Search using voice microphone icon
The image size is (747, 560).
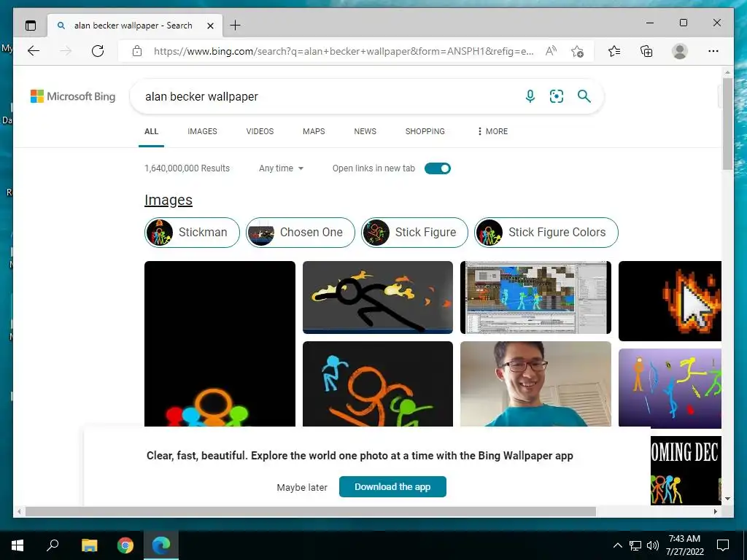tap(530, 96)
